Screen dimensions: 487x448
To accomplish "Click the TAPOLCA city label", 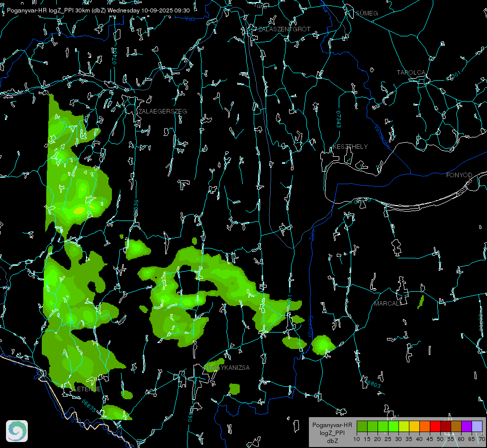I will (x=411, y=73).
